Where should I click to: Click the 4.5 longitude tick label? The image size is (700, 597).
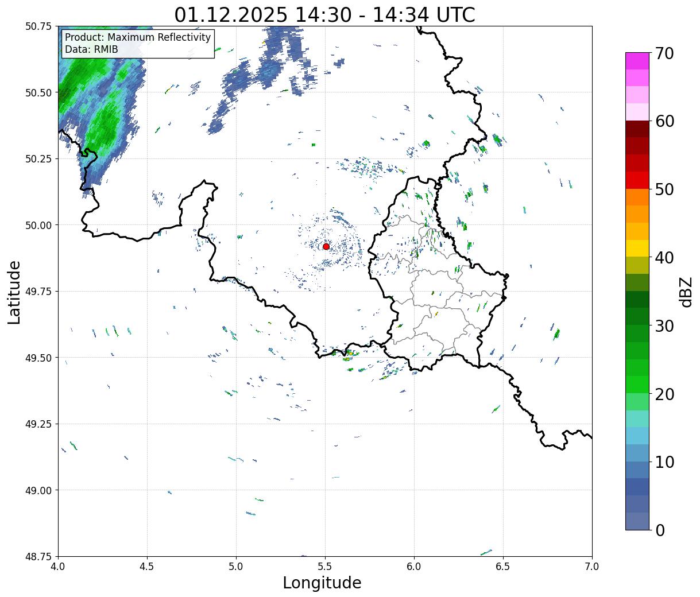tap(147, 567)
